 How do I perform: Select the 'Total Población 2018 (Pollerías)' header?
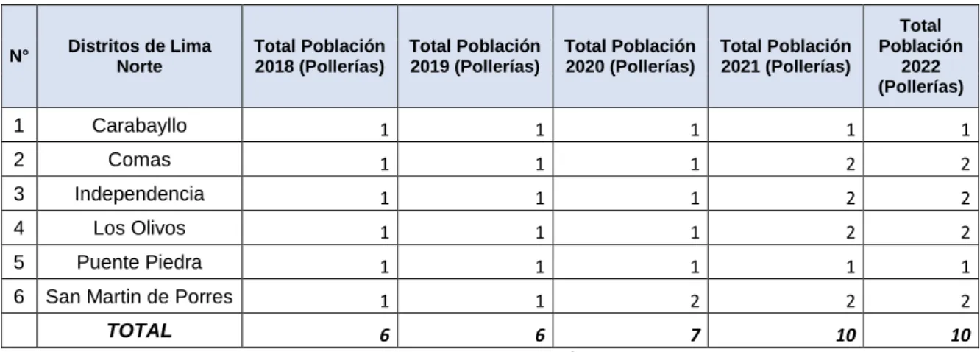[x=319, y=57]
